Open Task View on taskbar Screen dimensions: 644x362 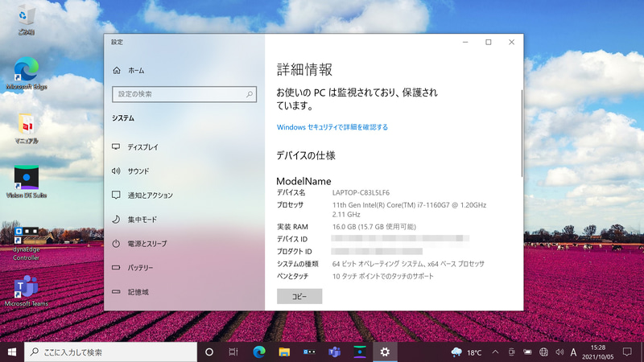(233, 352)
